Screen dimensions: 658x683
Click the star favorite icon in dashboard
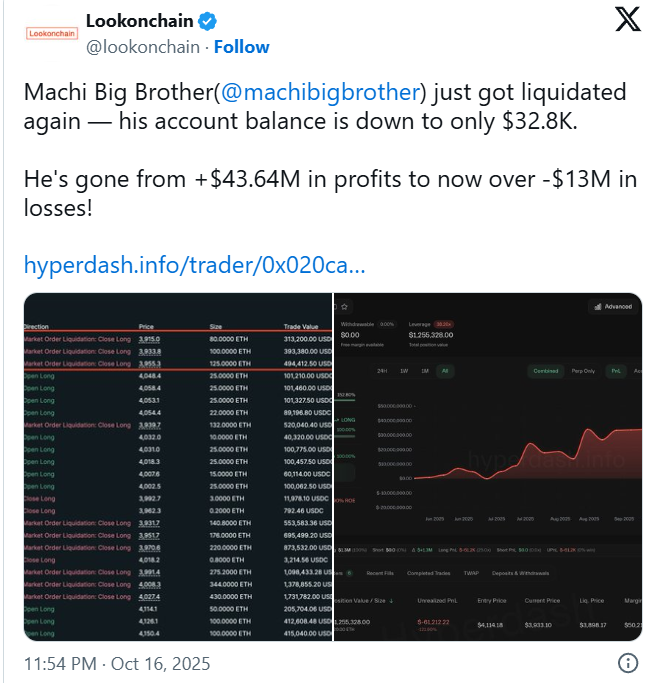click(345, 306)
